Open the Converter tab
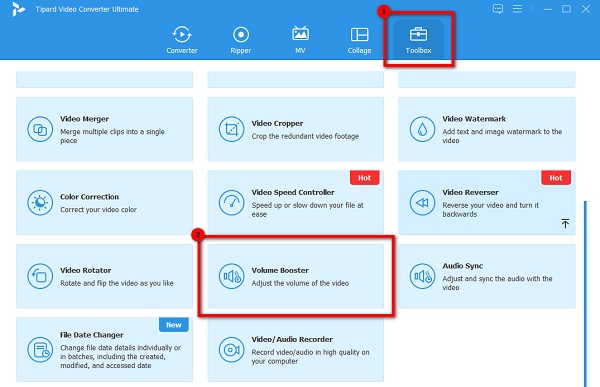600x387 pixels. click(x=182, y=40)
